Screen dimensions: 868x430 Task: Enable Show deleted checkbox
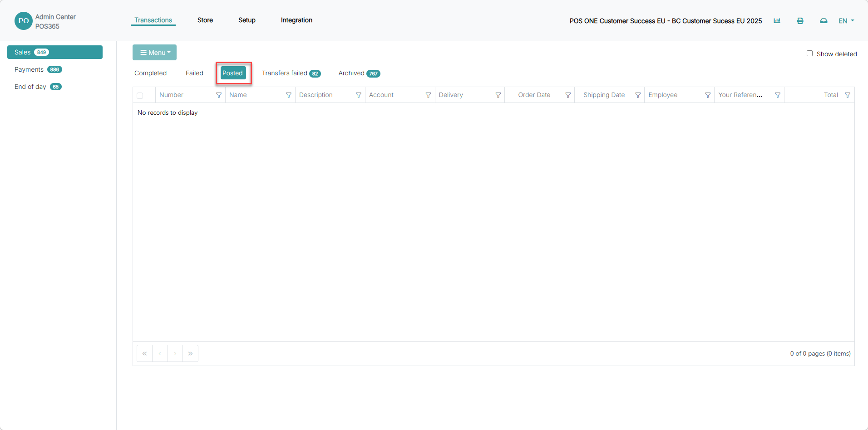[809, 54]
